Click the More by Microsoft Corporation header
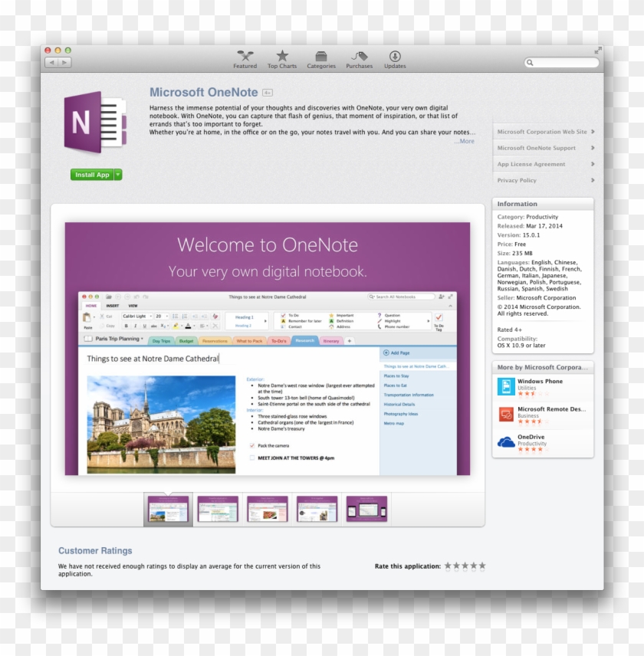 (x=543, y=367)
